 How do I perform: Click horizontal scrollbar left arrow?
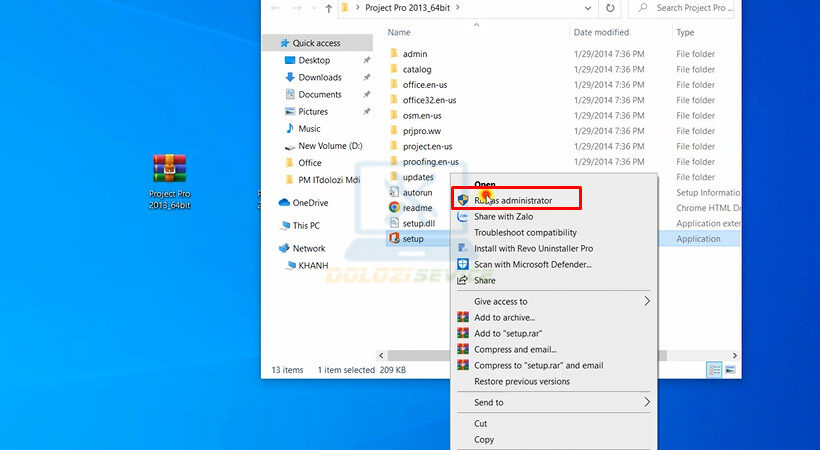coord(381,356)
